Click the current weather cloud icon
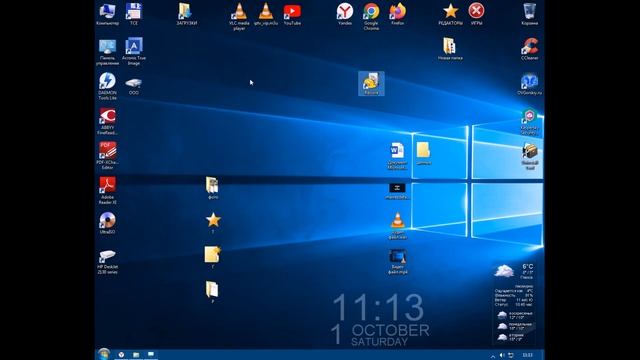 click(504, 270)
